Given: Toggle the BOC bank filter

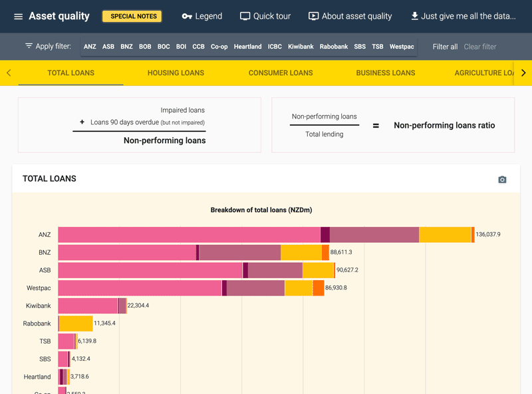Looking at the screenshot, I should [x=164, y=47].
